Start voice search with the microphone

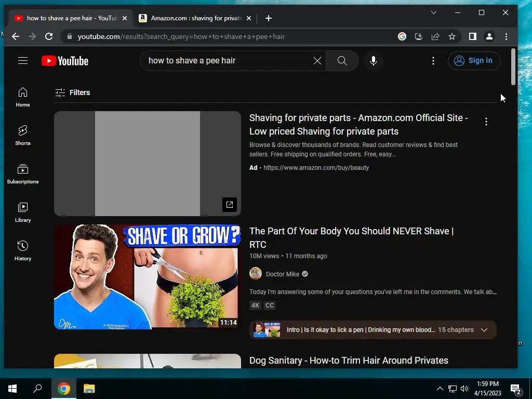point(373,61)
